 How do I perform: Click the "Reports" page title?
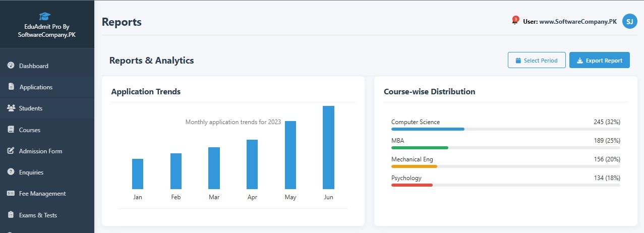[x=122, y=22]
